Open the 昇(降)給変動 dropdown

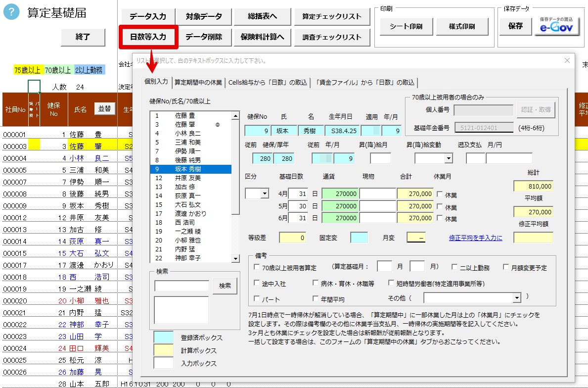tap(449, 158)
